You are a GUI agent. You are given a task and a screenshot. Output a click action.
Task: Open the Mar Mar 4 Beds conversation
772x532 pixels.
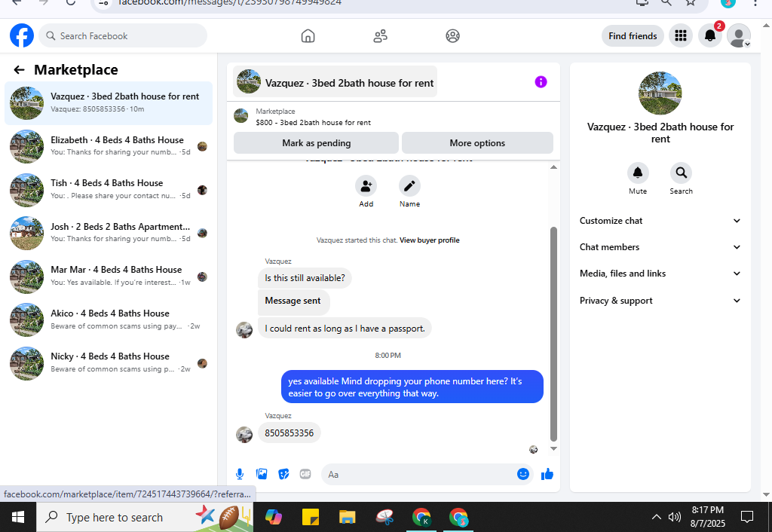pyautogui.click(x=109, y=276)
